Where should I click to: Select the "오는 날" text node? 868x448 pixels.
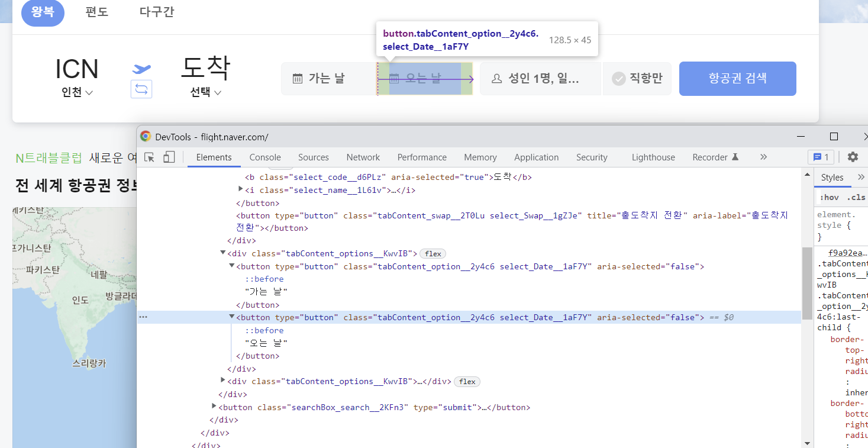click(x=266, y=343)
